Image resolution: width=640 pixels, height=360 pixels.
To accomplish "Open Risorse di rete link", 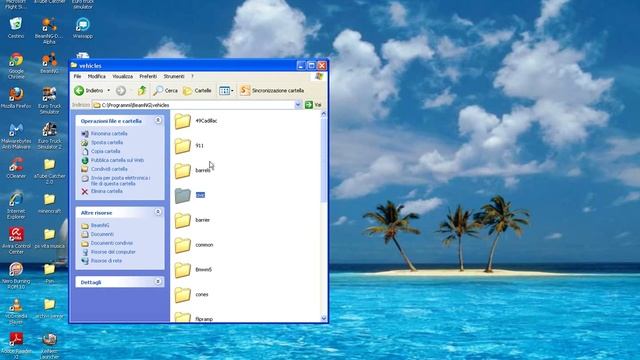I will pyautogui.click(x=106, y=261).
